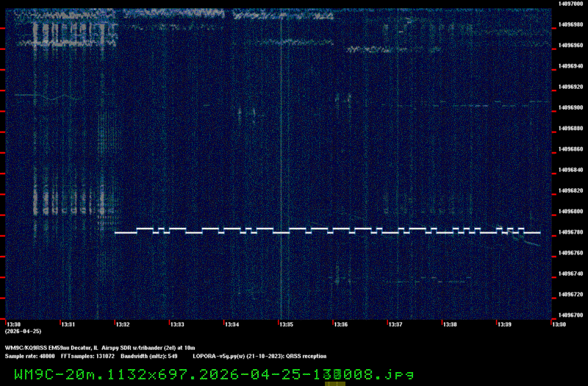
Task: Click the 13:30 time label
Action: (x=13, y=324)
